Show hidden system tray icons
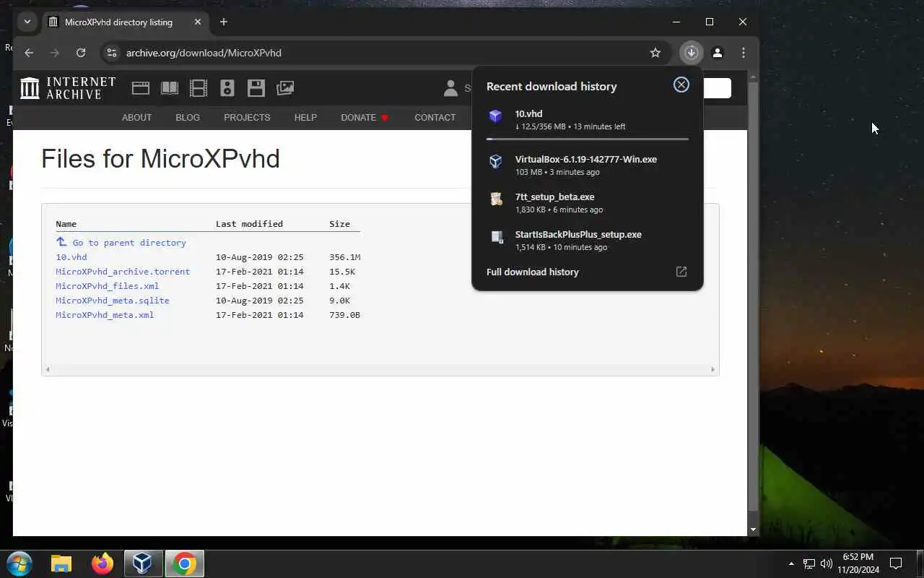Viewport: 924px width, 578px height. click(x=791, y=564)
